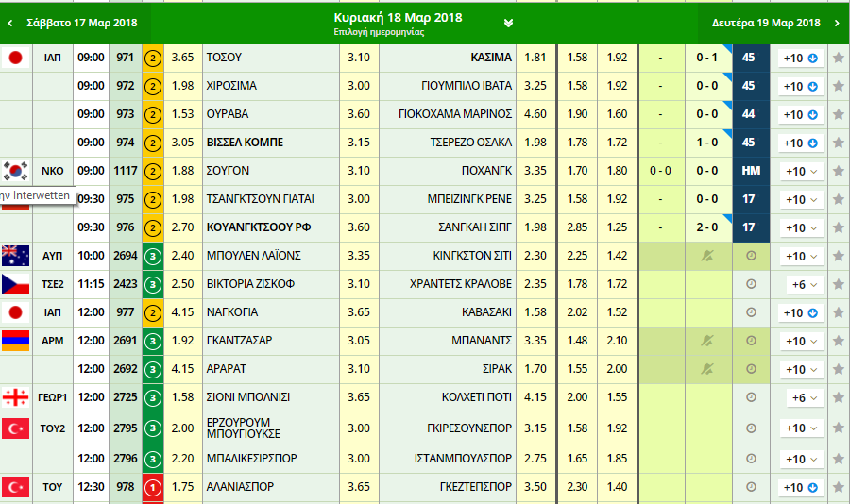Click clock icon in Ναγκόγια vs Καβασάκι row

tap(751, 312)
